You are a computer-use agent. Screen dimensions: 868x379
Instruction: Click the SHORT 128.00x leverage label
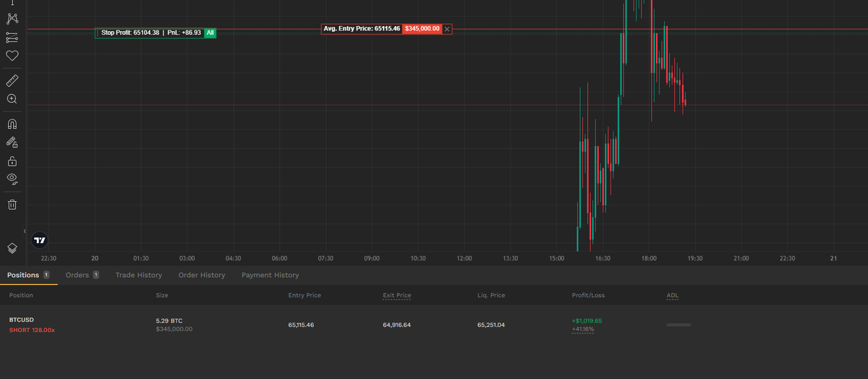coord(32,330)
